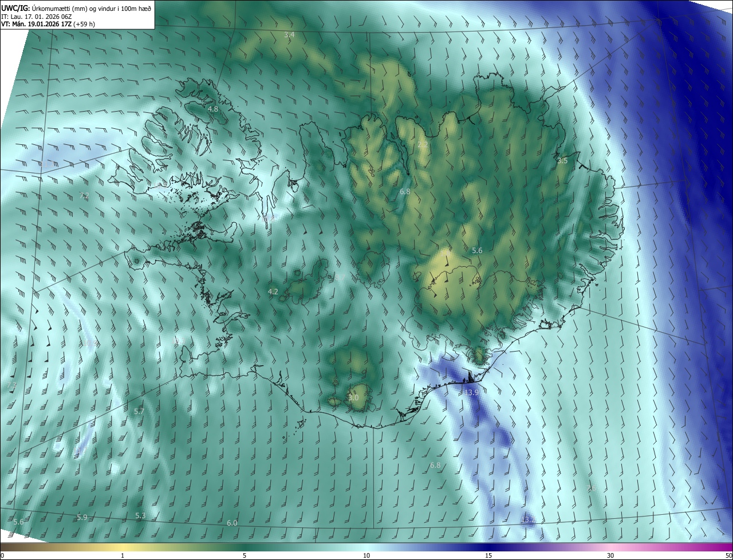Click the 4.2 value label in west Iceland
Image resolution: width=733 pixels, height=560 pixels.
[273, 292]
